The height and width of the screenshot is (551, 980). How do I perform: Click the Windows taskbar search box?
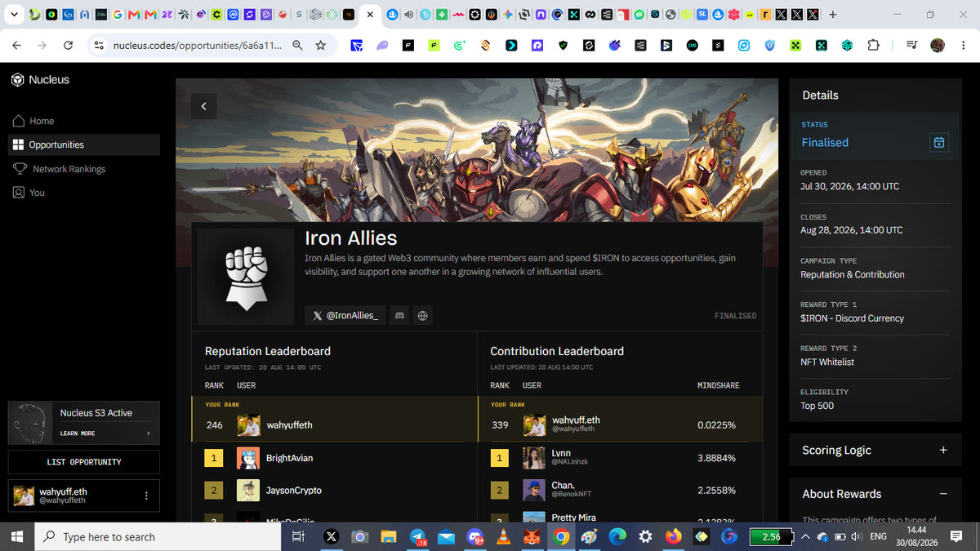[x=155, y=536]
